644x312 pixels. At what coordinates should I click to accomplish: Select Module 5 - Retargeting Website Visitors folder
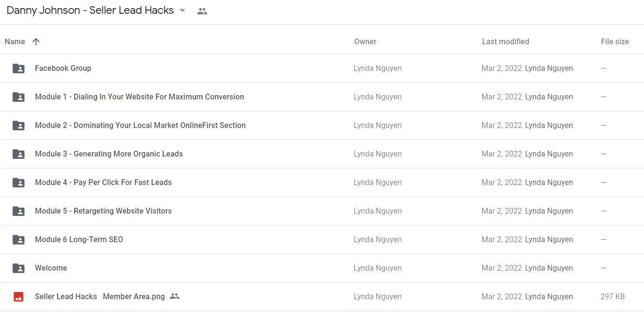pos(103,211)
